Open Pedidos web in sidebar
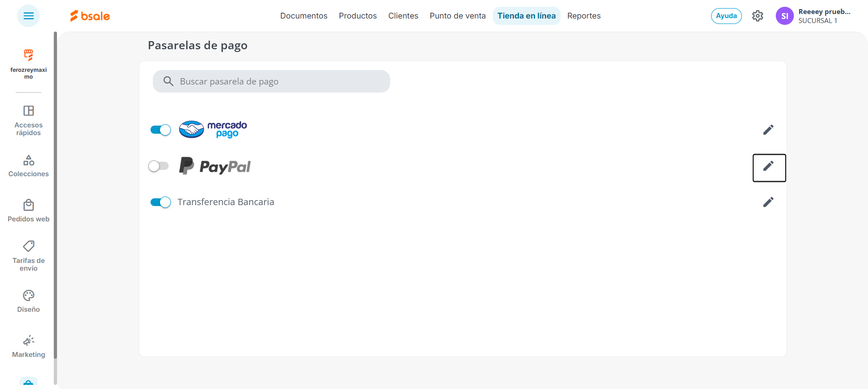868x389 pixels. pyautogui.click(x=28, y=211)
